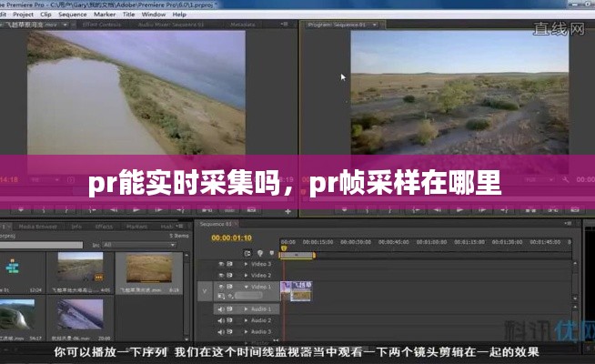
Task: Click the Extract button in Program monitor
Action: 553,209
